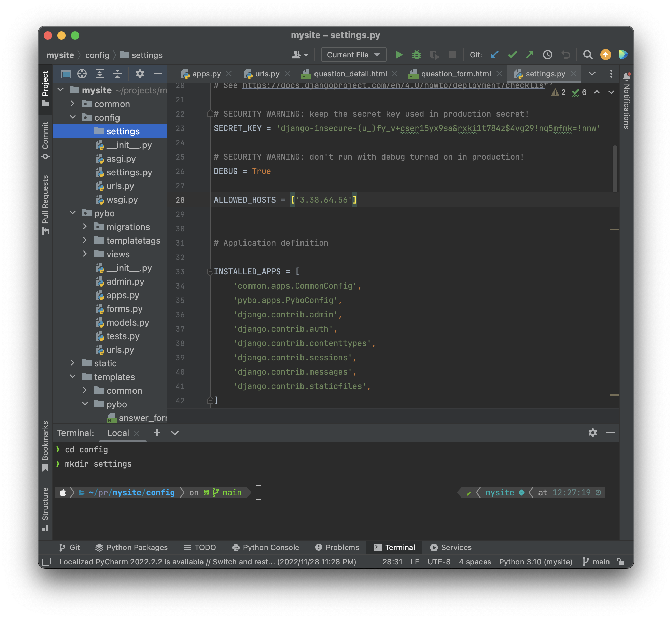Image resolution: width=672 pixels, height=619 pixels.
Task: Open Search Everywhere magnifier icon
Action: (588, 55)
